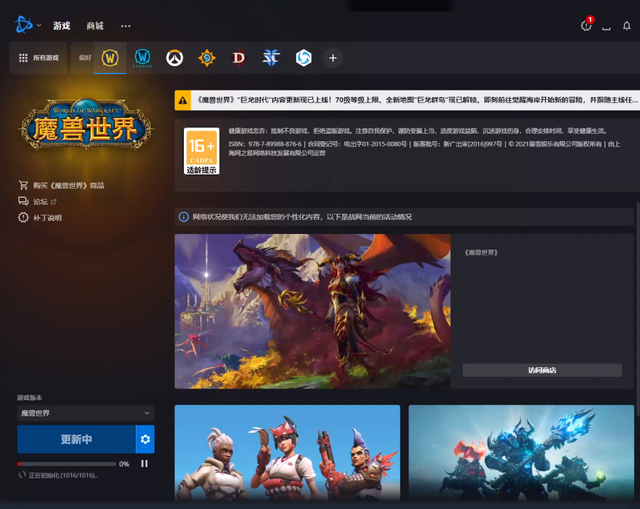Open the Overwatch heroes news card
Viewport: 640px width, 509px height.
(x=287, y=452)
